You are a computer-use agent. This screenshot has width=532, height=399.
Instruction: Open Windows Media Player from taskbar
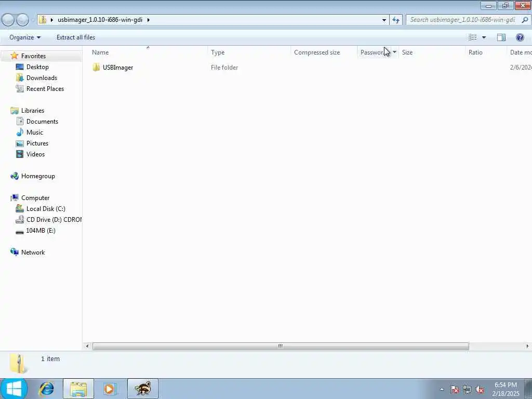[109, 389]
